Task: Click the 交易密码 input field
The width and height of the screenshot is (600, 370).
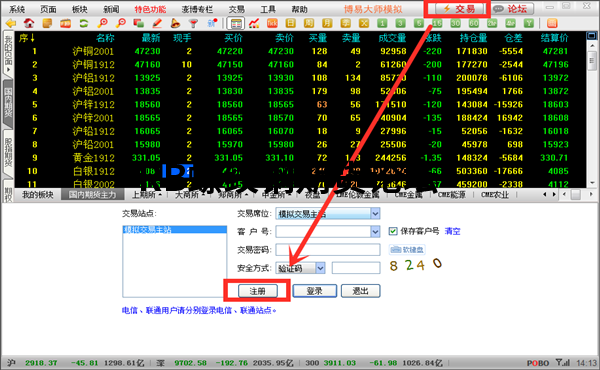Action: tap(328, 249)
